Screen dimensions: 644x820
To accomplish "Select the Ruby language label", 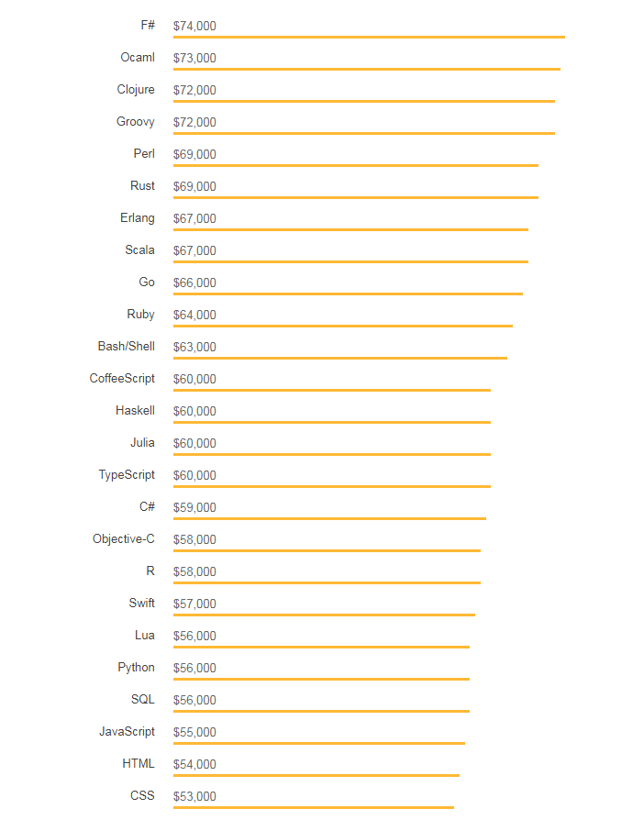I will pyautogui.click(x=140, y=315).
